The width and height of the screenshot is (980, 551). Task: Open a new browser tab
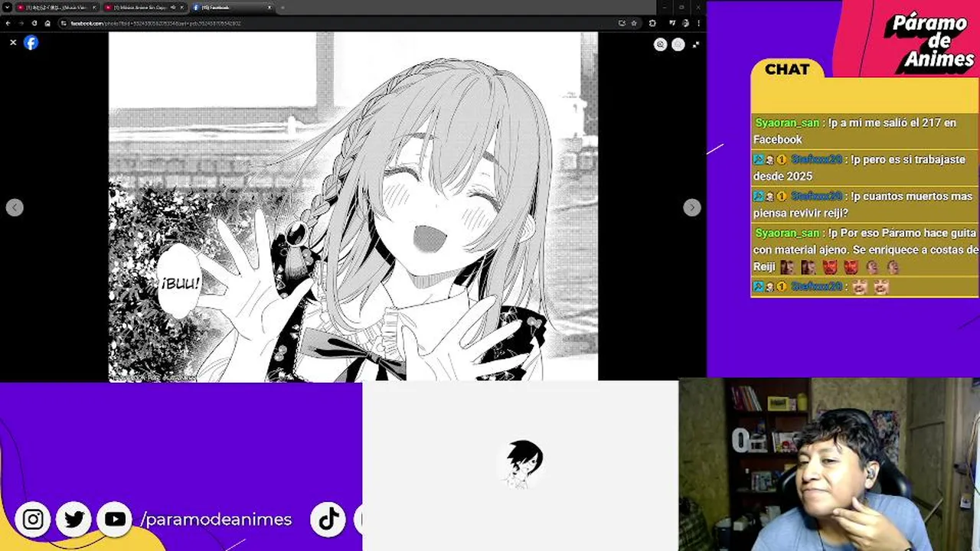pyautogui.click(x=283, y=8)
